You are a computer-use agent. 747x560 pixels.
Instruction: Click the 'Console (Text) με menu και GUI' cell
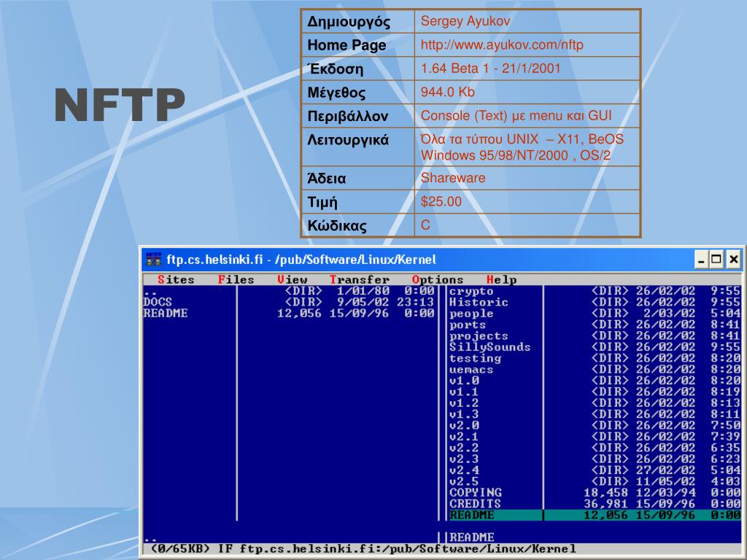point(527,116)
